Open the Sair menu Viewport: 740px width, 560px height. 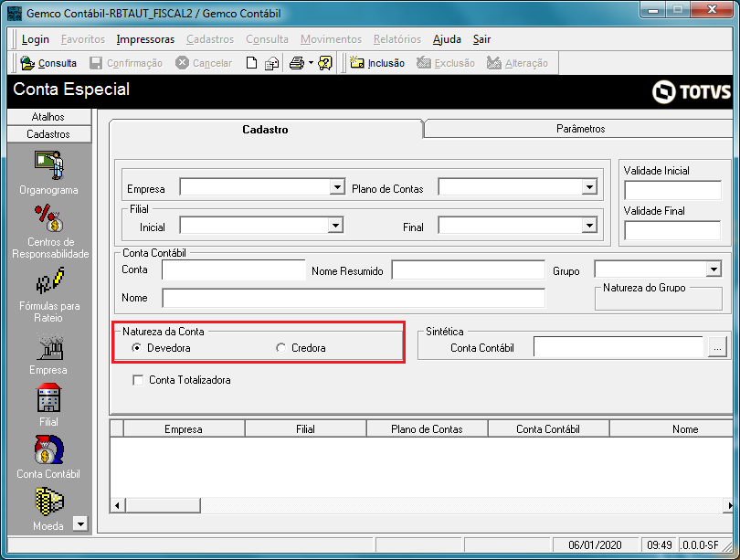click(481, 39)
